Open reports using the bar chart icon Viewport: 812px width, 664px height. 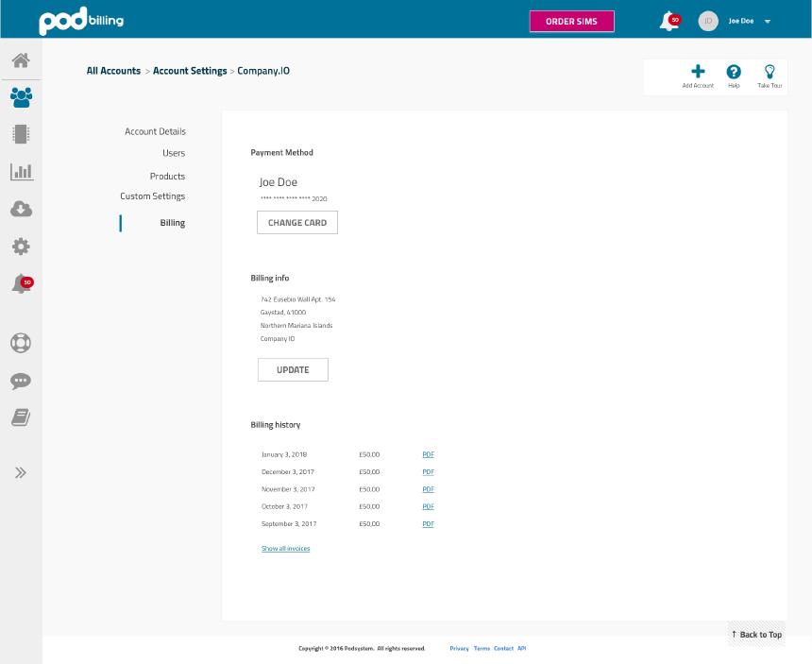point(21,171)
